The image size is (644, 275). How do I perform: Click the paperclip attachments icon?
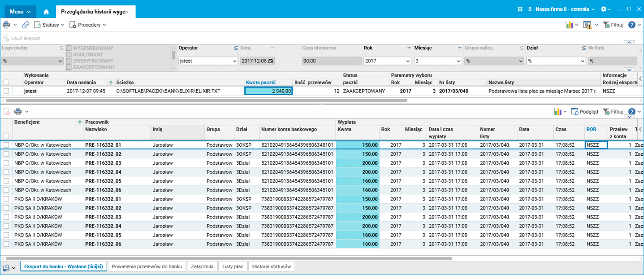pyautogui.click(x=26, y=25)
